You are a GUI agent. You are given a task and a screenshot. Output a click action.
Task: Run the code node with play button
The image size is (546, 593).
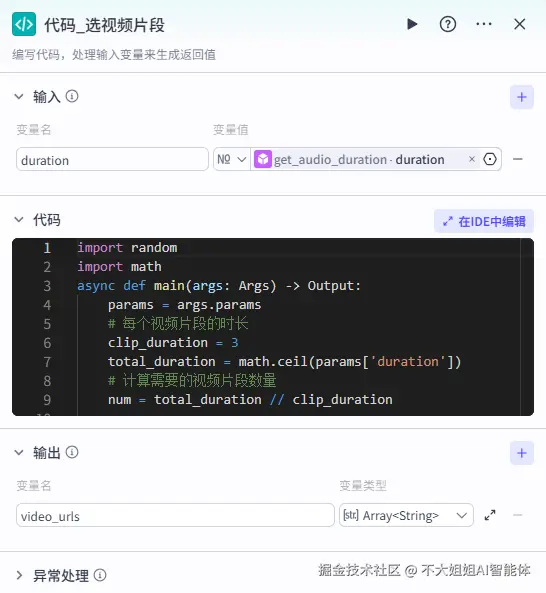(x=412, y=24)
